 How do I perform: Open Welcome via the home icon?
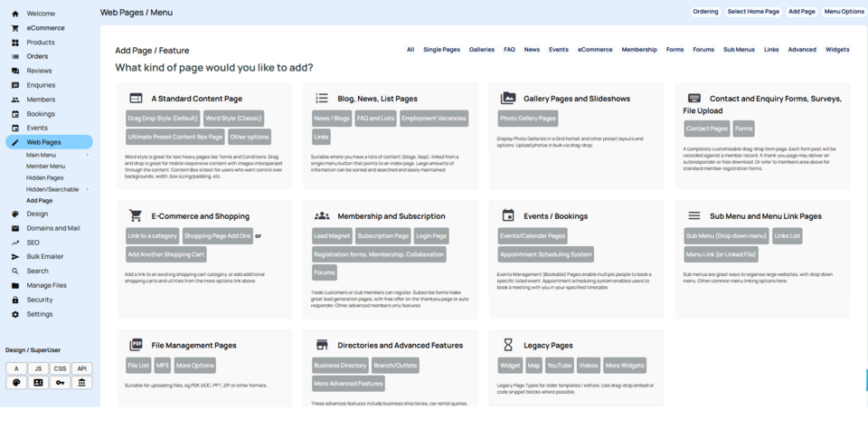point(15,14)
